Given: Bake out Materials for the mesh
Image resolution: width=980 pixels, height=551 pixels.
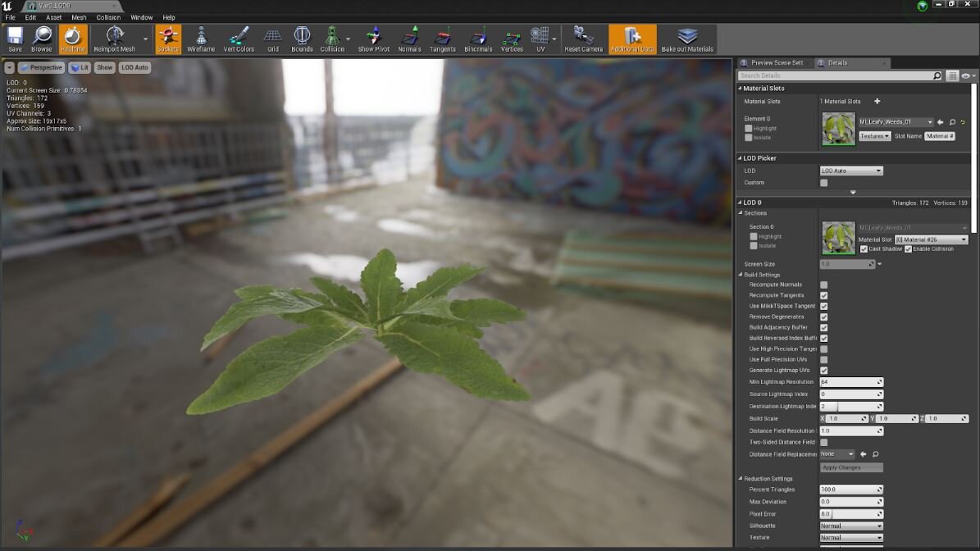Looking at the screenshot, I should click(686, 38).
